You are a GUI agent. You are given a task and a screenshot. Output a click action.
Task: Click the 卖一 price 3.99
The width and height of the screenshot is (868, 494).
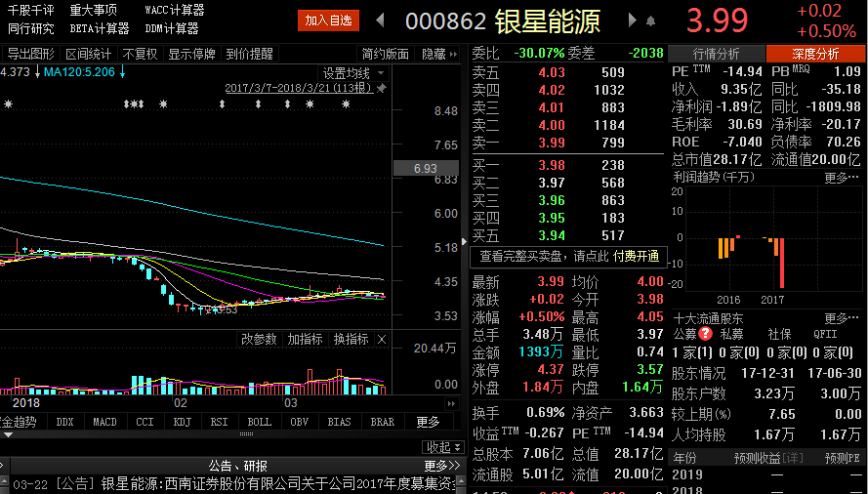click(552, 143)
